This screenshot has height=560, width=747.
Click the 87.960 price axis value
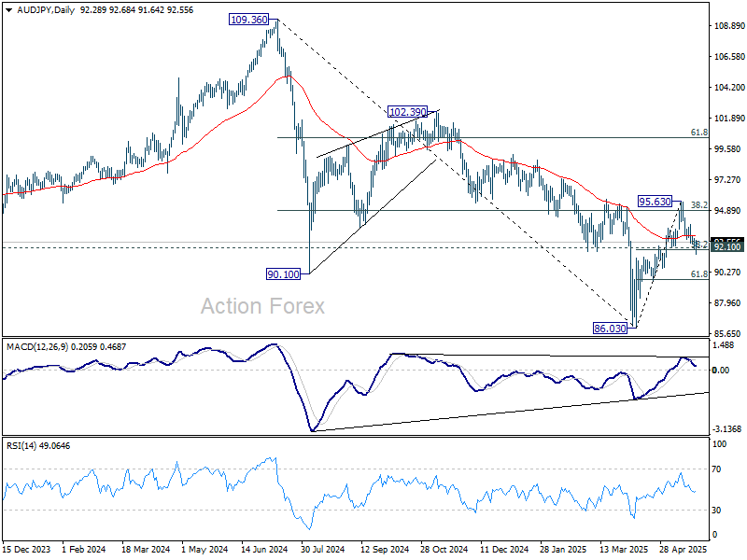click(x=729, y=302)
